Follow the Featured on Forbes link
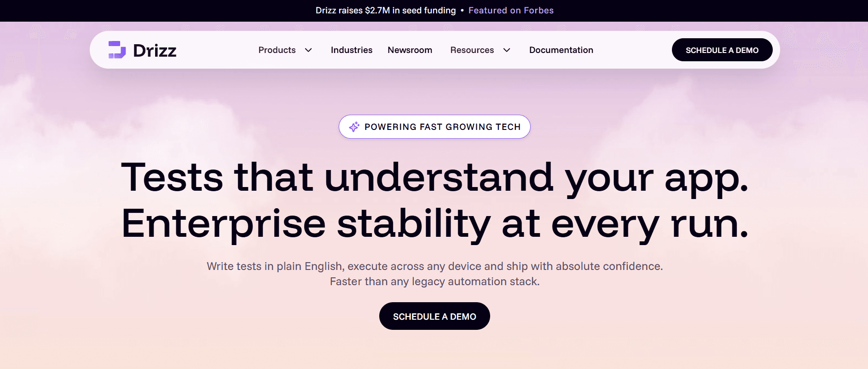This screenshot has width=868, height=369. (511, 11)
